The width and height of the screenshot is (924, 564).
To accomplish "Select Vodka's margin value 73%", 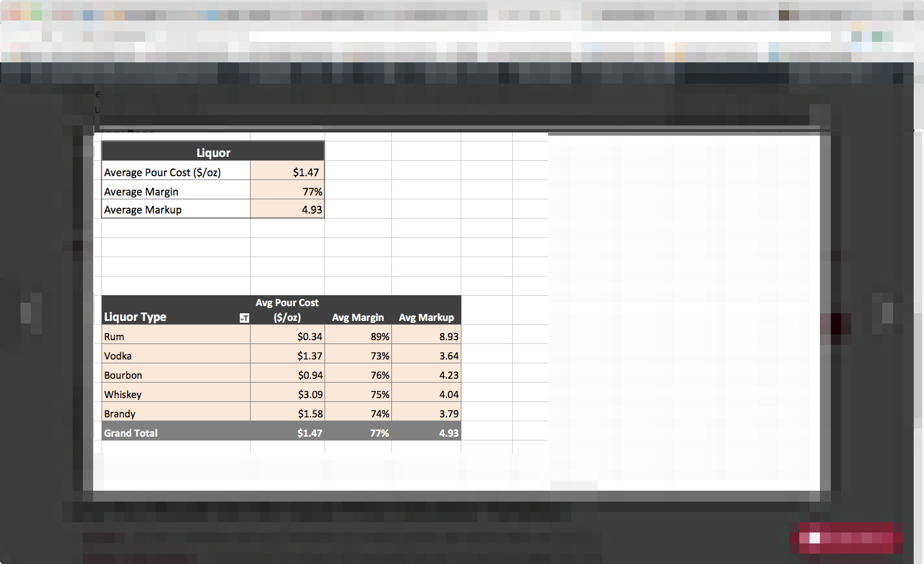I will (358, 354).
